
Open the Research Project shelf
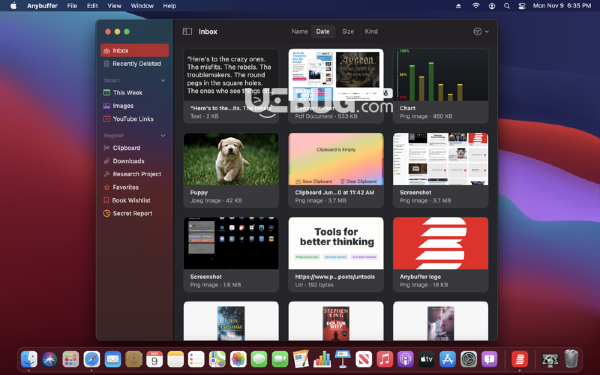pos(134,174)
